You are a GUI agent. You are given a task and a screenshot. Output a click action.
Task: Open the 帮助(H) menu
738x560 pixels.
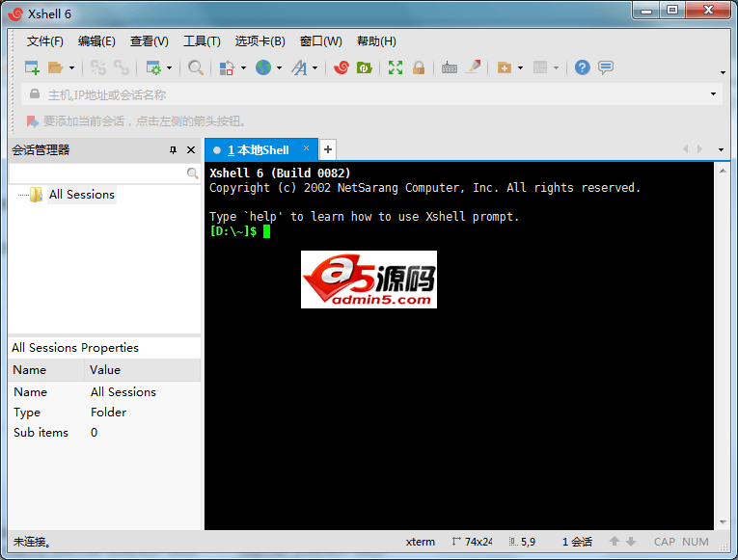click(x=376, y=41)
